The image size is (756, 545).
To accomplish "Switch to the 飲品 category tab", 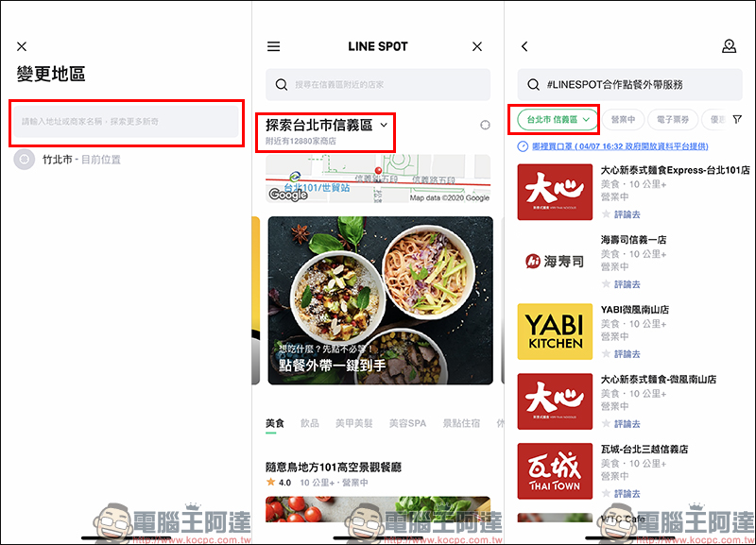I will coord(310,423).
